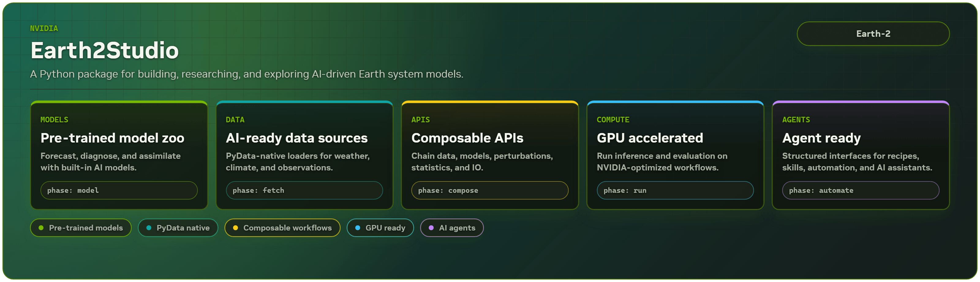The width and height of the screenshot is (980, 282).
Task: Click the AGENTS category label
Action: point(796,120)
